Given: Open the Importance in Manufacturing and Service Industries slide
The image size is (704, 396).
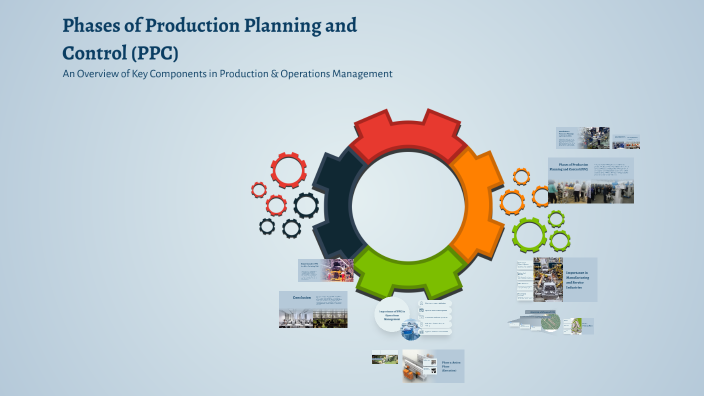Looking at the screenshot, I should point(557,279).
